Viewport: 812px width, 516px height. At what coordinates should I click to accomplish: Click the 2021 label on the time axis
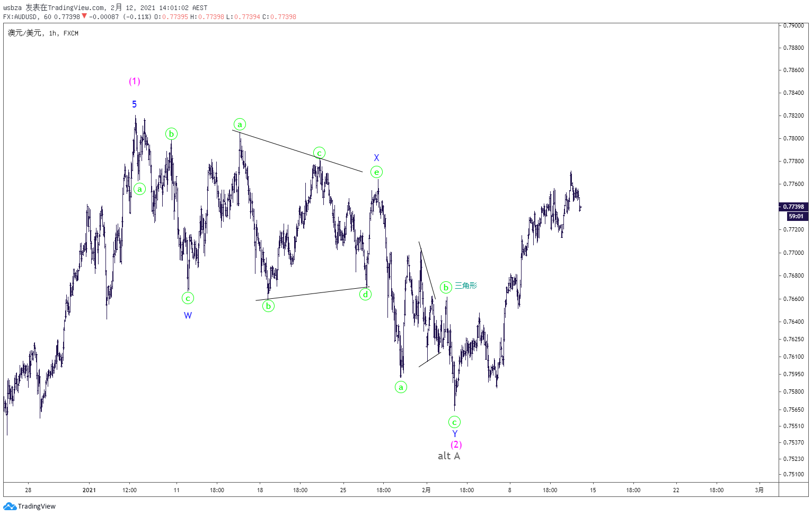click(89, 490)
